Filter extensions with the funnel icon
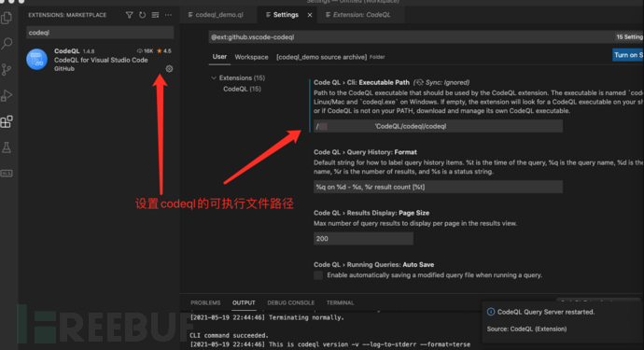The width and height of the screenshot is (644, 350). pos(130,15)
